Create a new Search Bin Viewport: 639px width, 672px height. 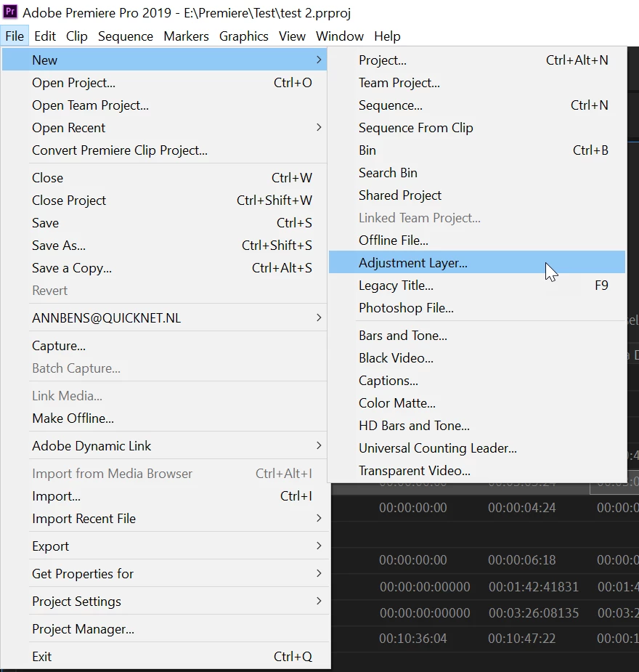[476, 173]
